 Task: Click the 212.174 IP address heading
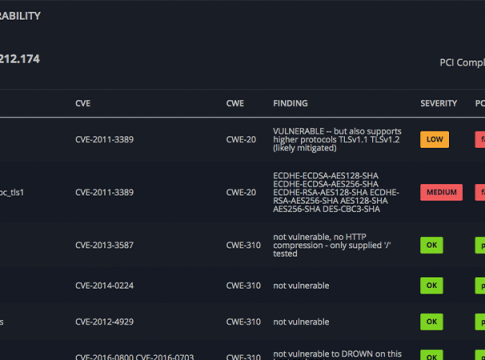point(20,59)
